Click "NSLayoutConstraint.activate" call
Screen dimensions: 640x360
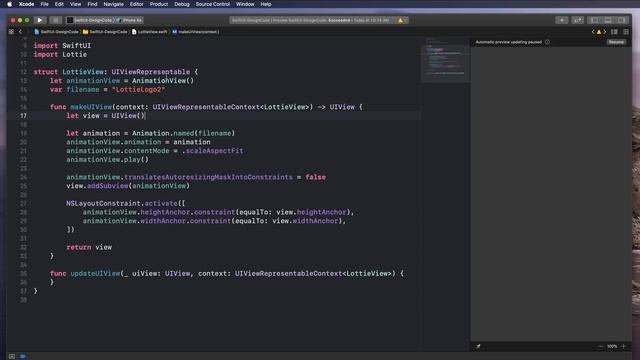coord(122,203)
